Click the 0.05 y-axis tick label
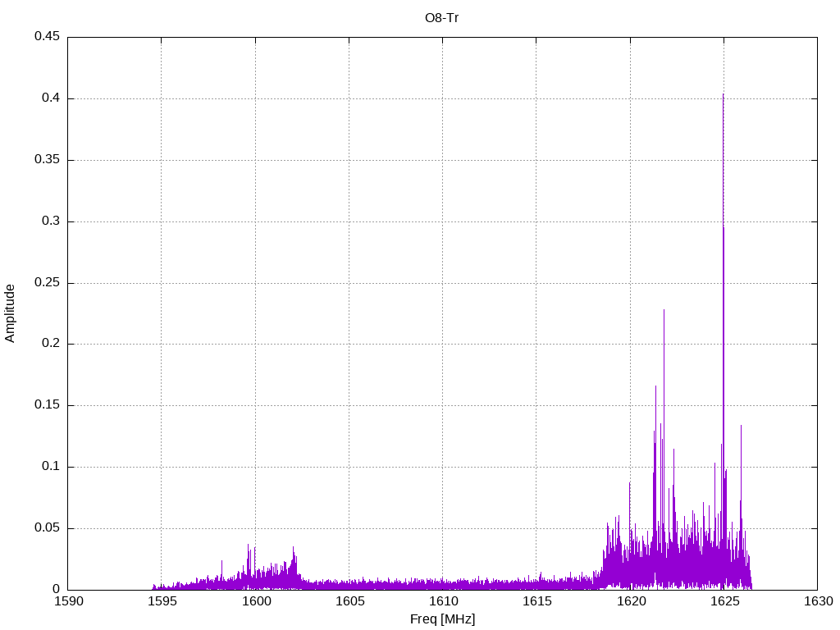Viewport: 840px width, 630px height. pos(47,527)
